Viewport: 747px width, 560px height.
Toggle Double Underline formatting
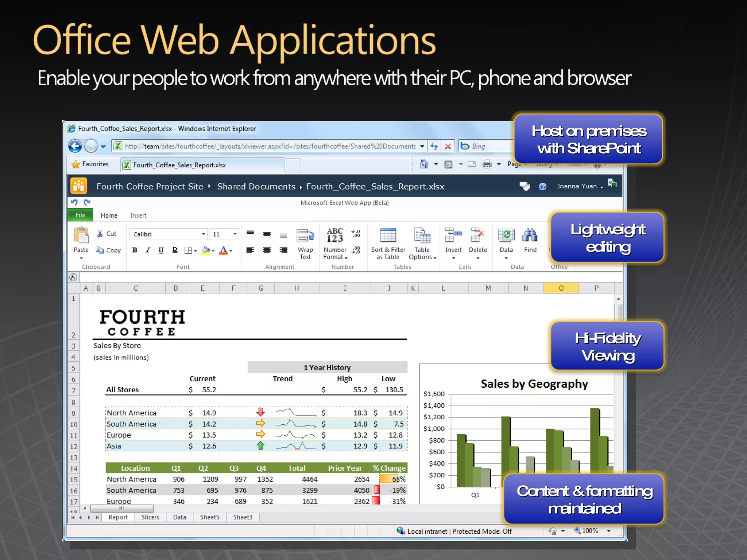[175, 250]
